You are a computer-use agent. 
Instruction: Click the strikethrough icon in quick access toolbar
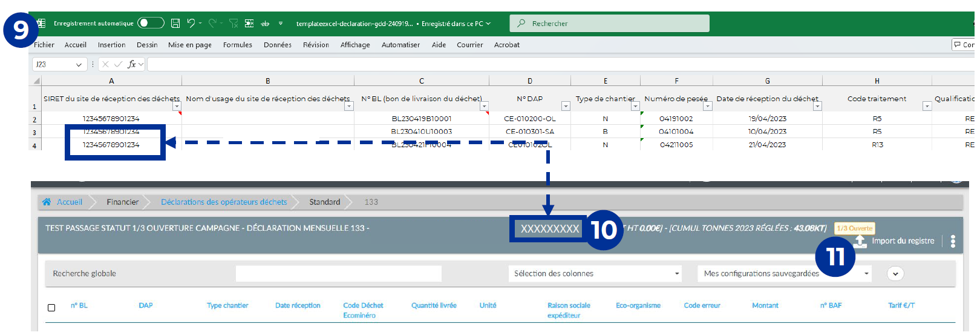pos(265,24)
